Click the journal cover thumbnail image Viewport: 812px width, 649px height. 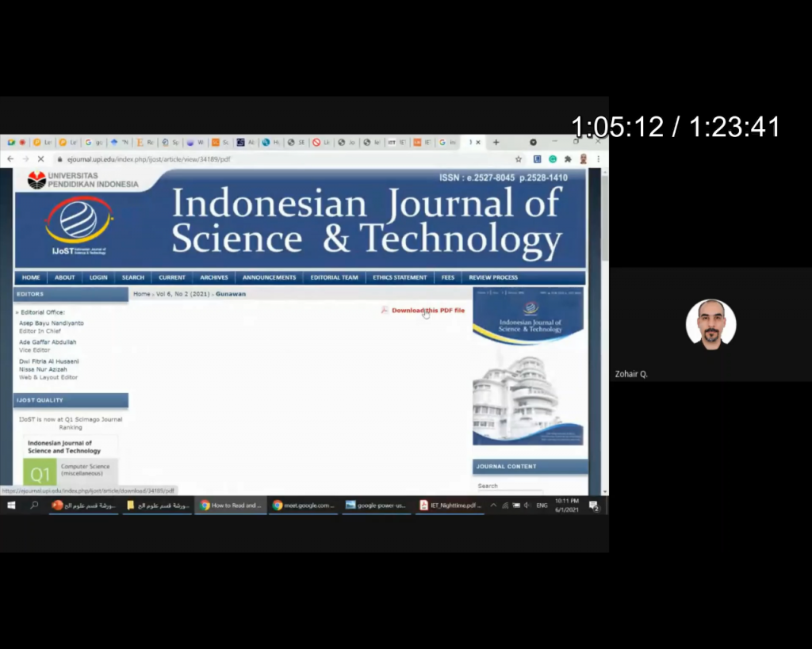tap(528, 366)
